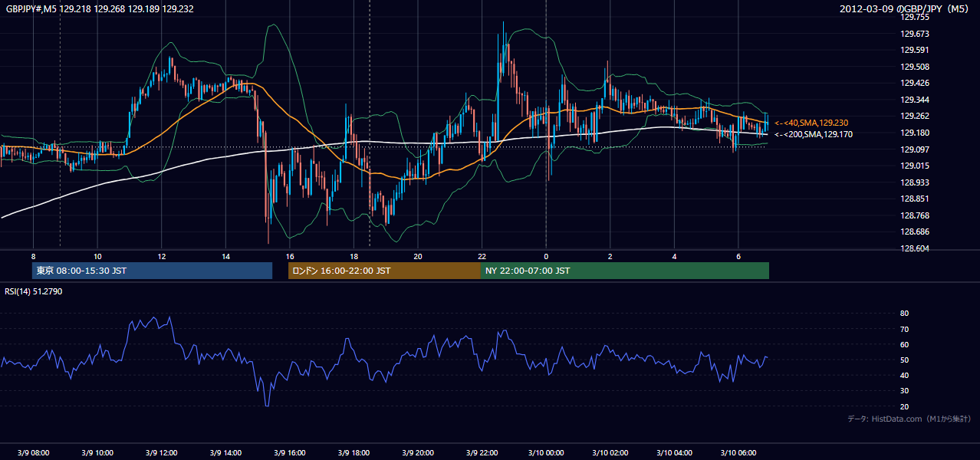
Task: Click price level 129.673 on price axis
Action: [x=915, y=34]
